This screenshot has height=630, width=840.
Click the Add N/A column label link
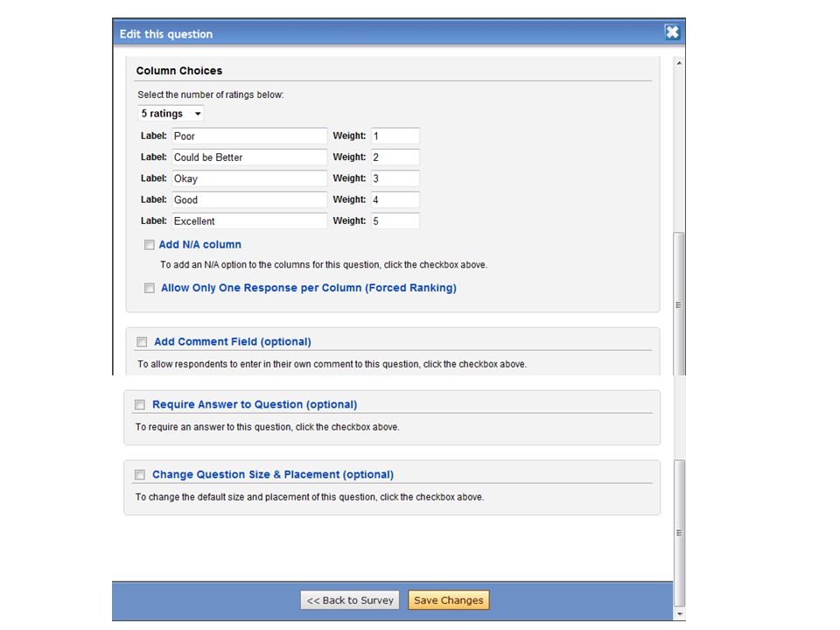click(x=199, y=244)
